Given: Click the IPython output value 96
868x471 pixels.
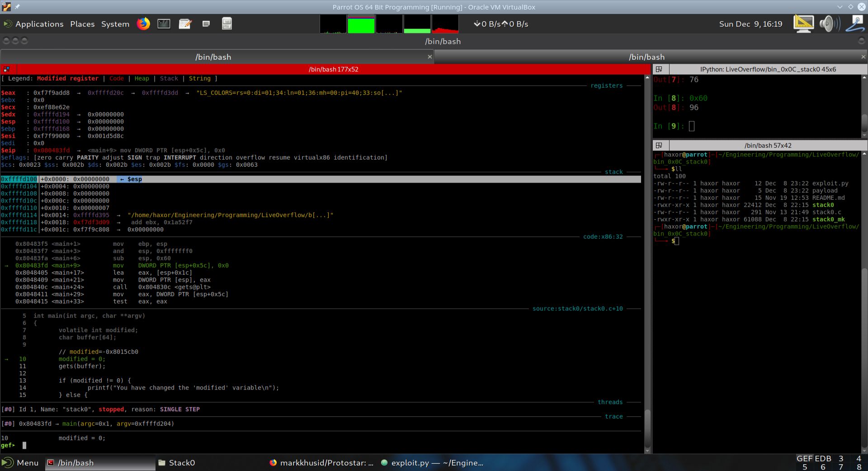Looking at the screenshot, I should 693,108.
